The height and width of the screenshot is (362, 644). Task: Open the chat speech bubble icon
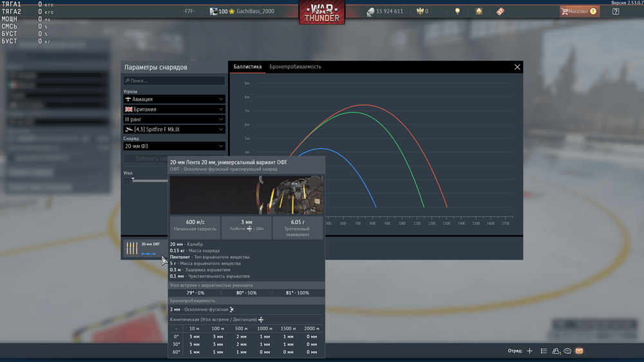click(x=567, y=351)
